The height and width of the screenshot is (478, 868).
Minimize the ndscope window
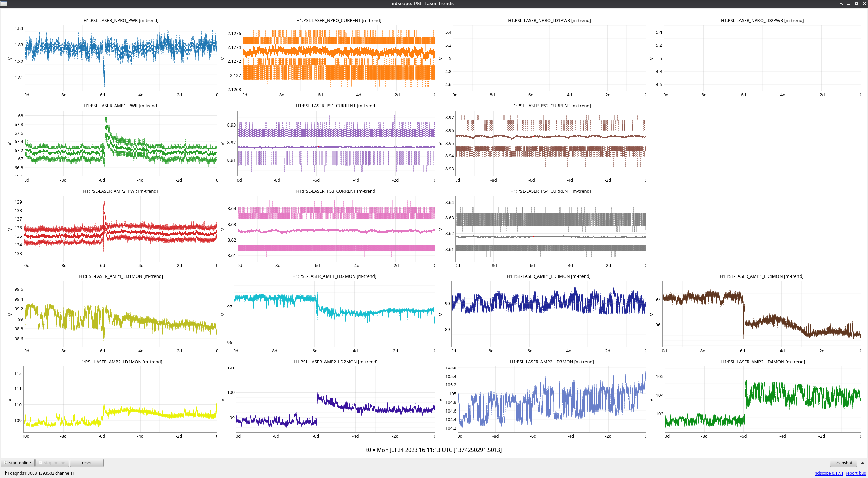tap(849, 4)
